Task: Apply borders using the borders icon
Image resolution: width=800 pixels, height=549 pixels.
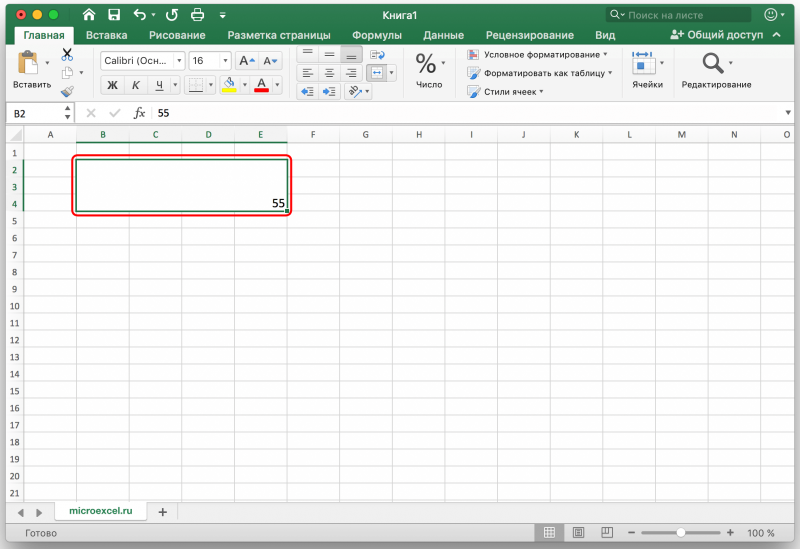Action: pyautogui.click(x=195, y=85)
